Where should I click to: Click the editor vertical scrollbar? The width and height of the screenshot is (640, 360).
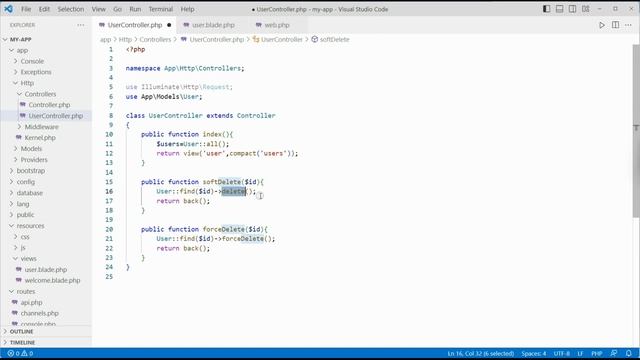[636, 131]
